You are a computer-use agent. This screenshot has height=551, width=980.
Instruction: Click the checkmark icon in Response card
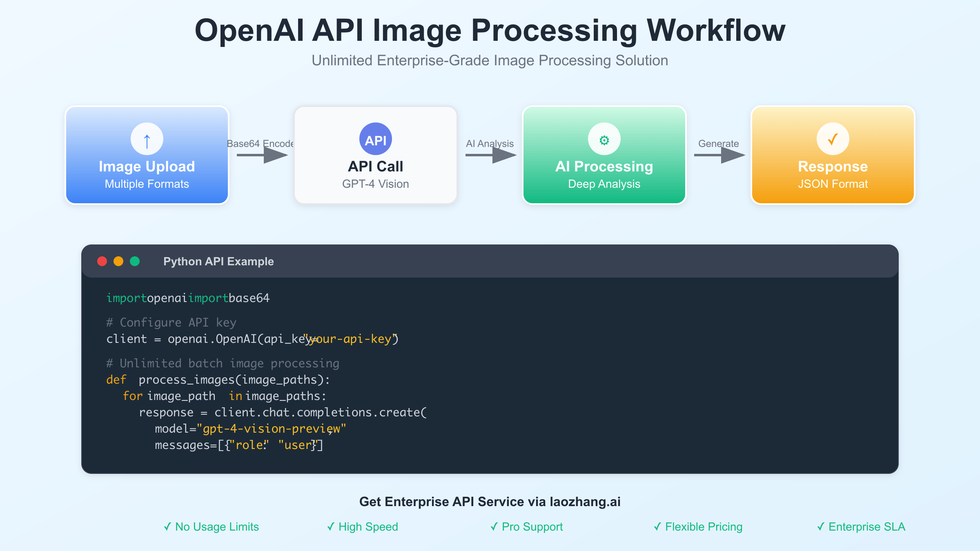tap(833, 139)
